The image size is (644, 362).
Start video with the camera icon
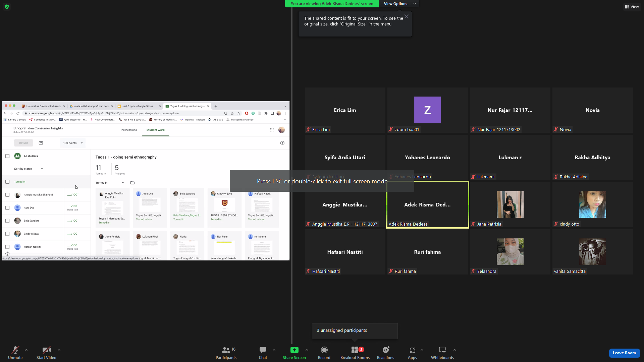[46, 352]
